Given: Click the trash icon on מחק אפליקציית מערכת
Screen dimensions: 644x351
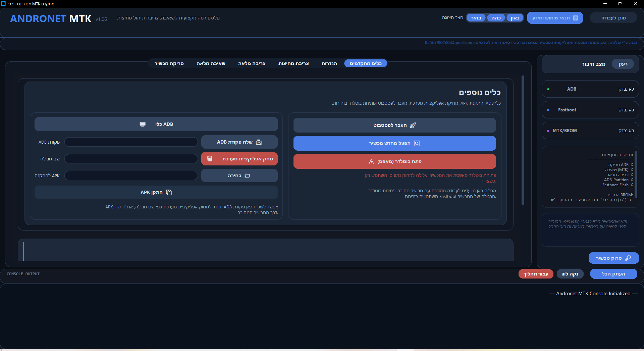Looking at the screenshot, I should [x=210, y=159].
